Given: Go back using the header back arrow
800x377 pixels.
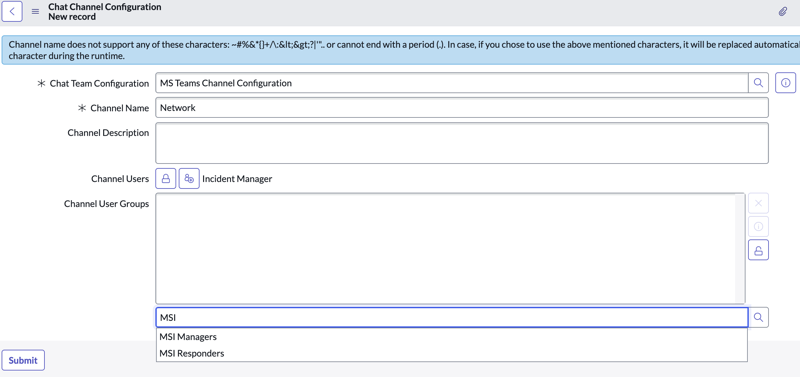Looking at the screenshot, I should [12, 11].
